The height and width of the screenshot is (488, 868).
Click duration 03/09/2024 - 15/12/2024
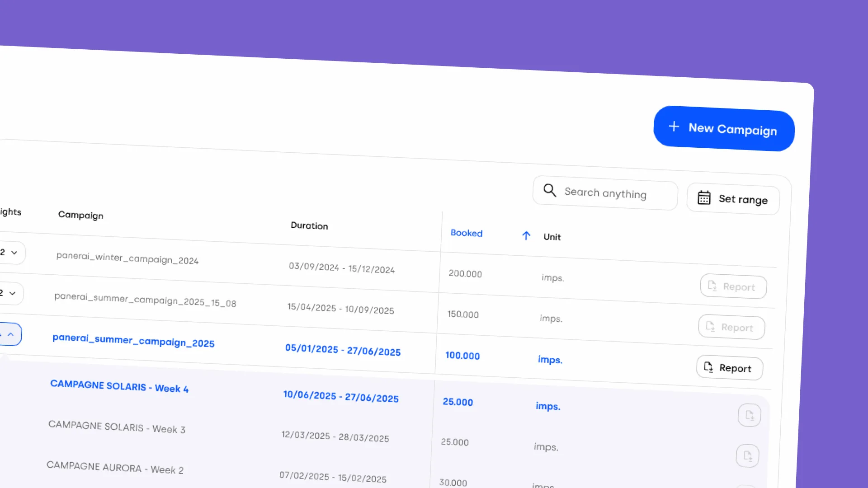click(x=342, y=268)
